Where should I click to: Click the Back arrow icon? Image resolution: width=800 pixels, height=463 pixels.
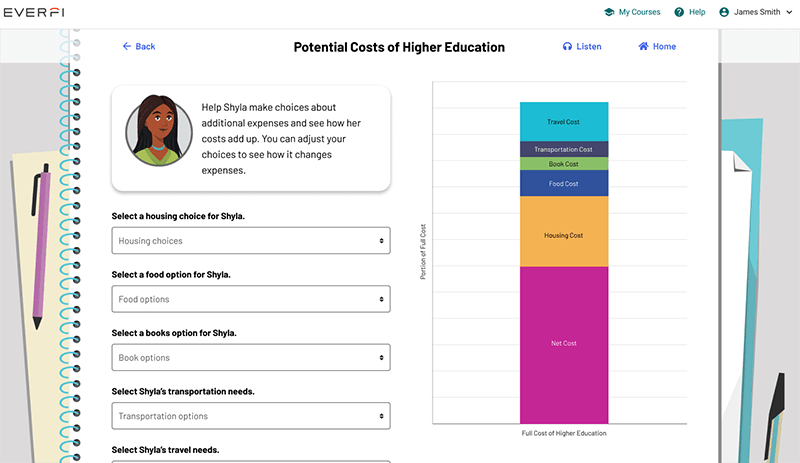coord(127,46)
